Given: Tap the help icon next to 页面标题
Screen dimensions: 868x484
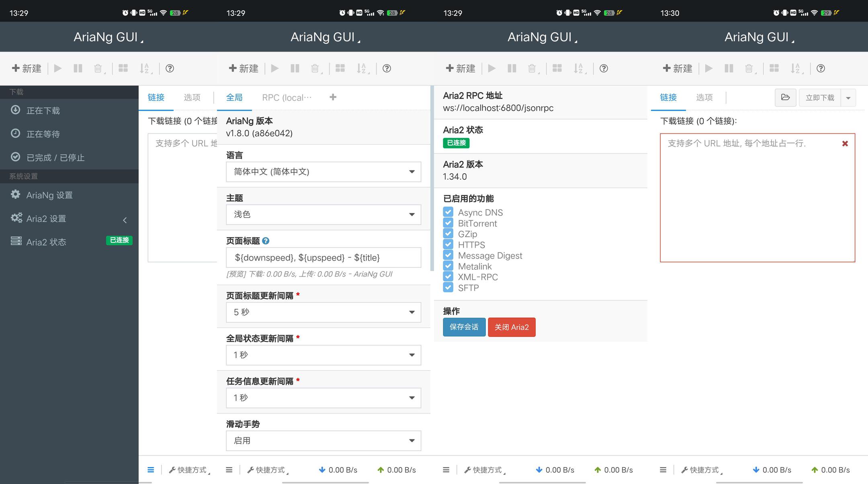Looking at the screenshot, I should pos(266,241).
